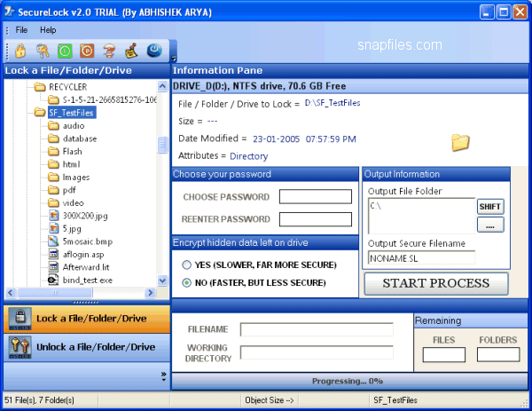Open the Help menu

(48, 30)
